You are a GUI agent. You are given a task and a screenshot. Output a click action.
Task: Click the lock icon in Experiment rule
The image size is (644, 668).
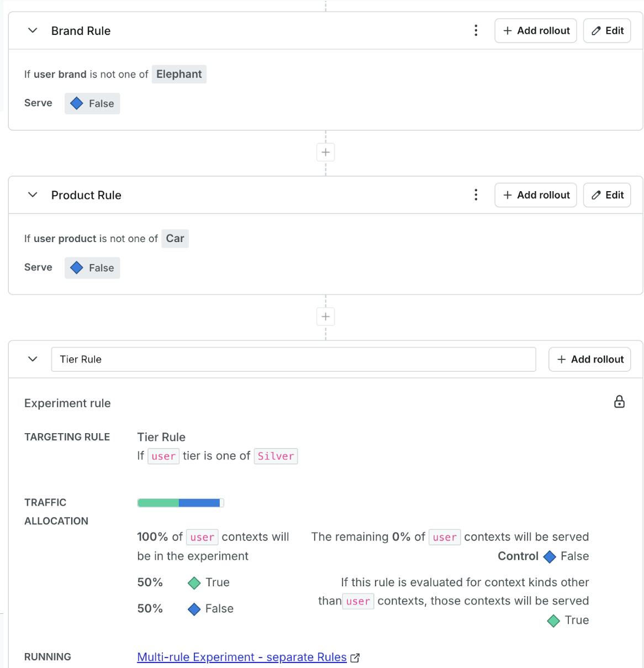(x=619, y=402)
